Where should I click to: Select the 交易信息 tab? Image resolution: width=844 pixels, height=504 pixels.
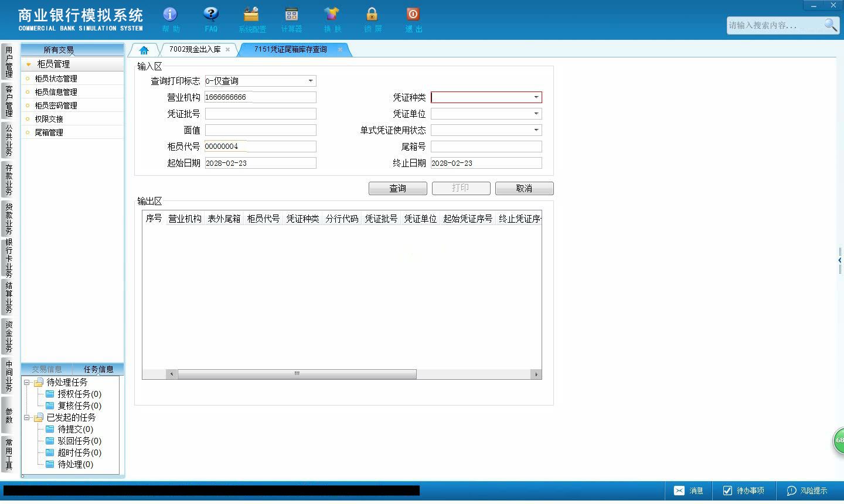pyautogui.click(x=46, y=369)
